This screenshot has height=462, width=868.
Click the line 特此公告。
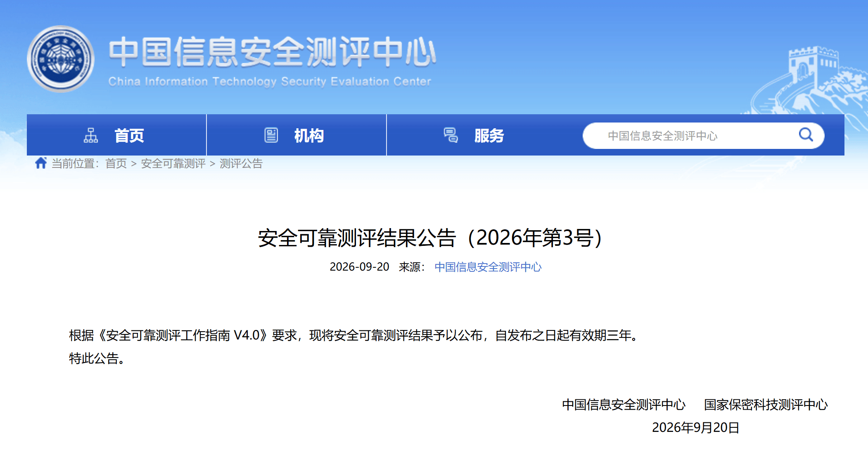pyautogui.click(x=97, y=358)
